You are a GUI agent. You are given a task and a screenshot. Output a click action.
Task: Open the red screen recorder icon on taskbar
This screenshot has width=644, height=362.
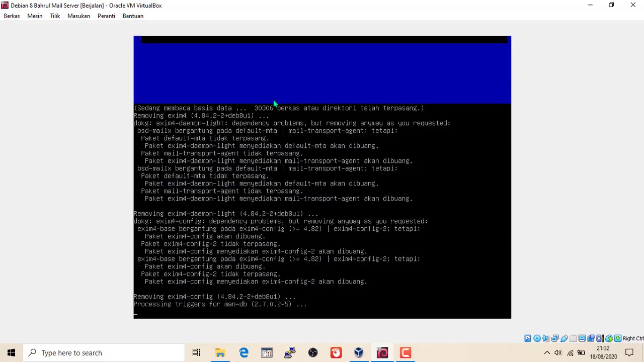(336, 353)
